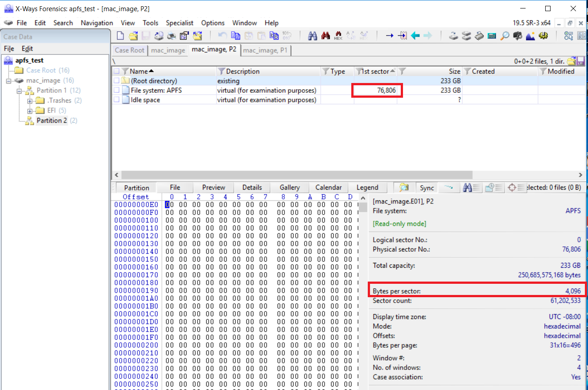Click the Go To Sector arrow icon
588x390 pixels.
(403, 36)
